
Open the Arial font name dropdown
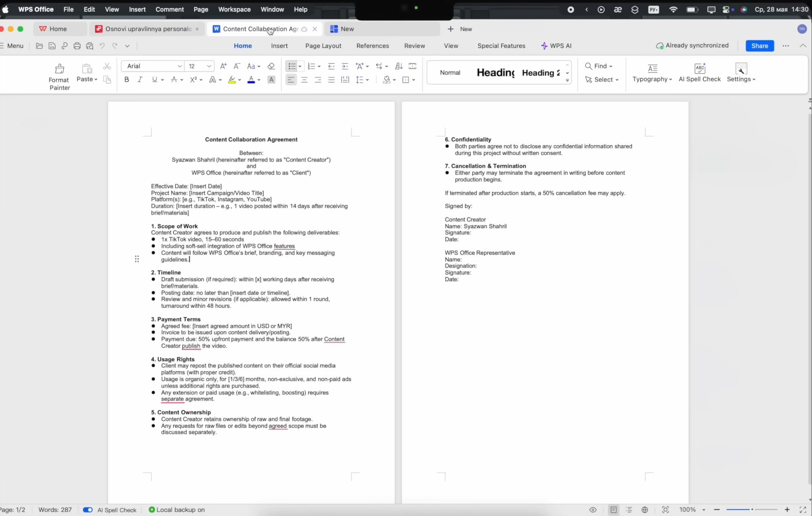(x=179, y=66)
